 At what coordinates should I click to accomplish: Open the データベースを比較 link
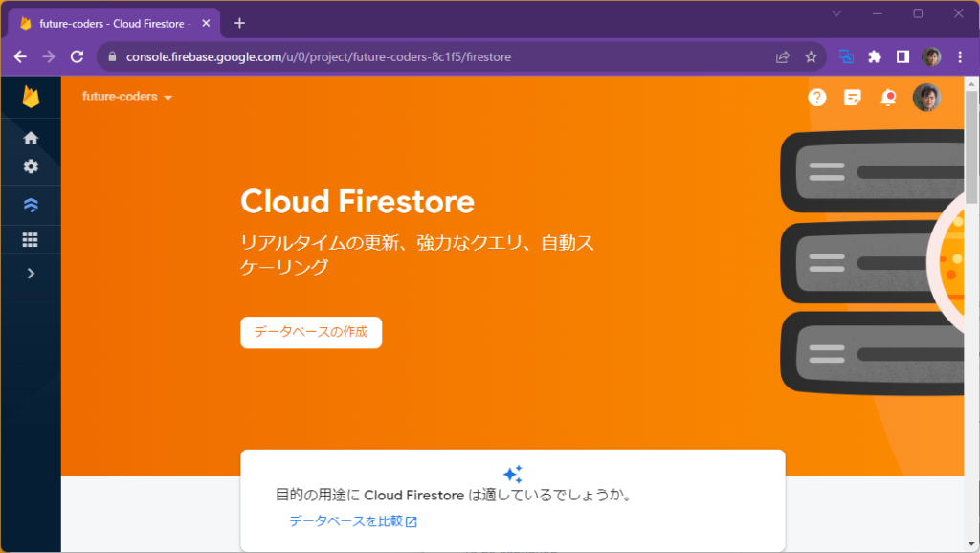pos(353,521)
